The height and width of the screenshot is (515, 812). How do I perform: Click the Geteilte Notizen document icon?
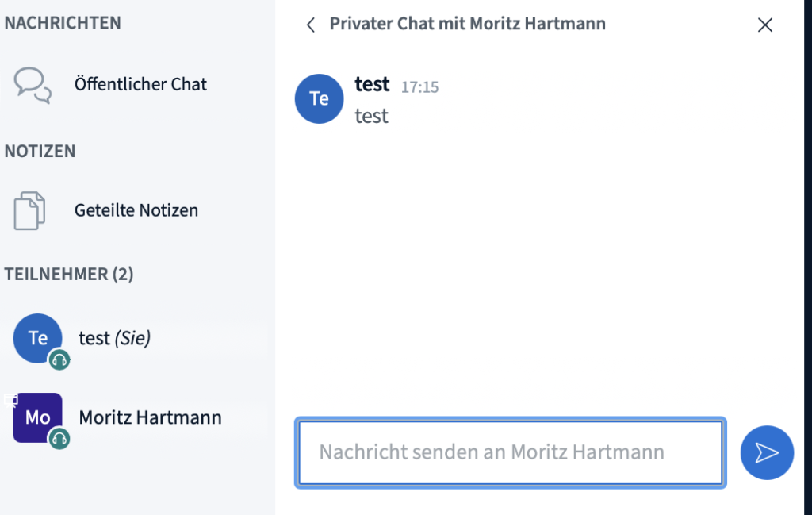tap(29, 210)
